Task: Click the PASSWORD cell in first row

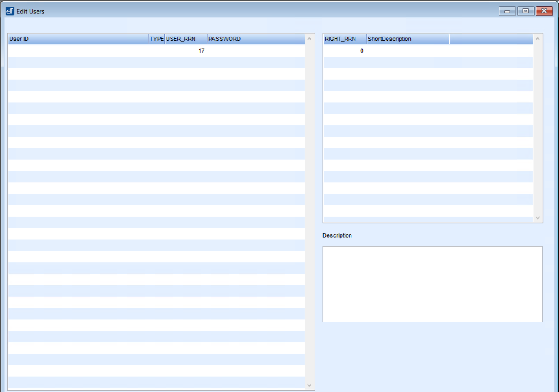Action: (256, 51)
